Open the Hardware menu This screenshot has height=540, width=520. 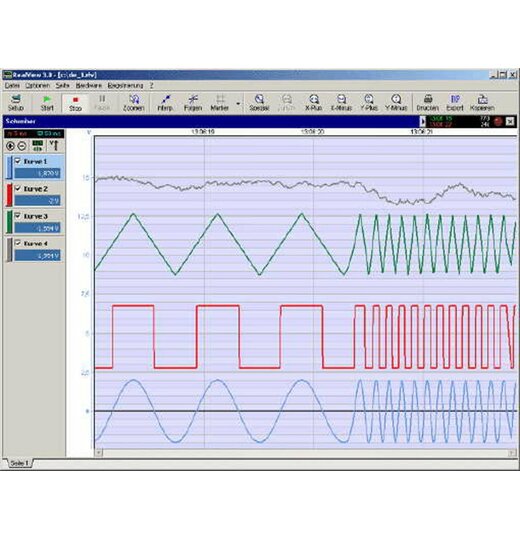tap(89, 85)
